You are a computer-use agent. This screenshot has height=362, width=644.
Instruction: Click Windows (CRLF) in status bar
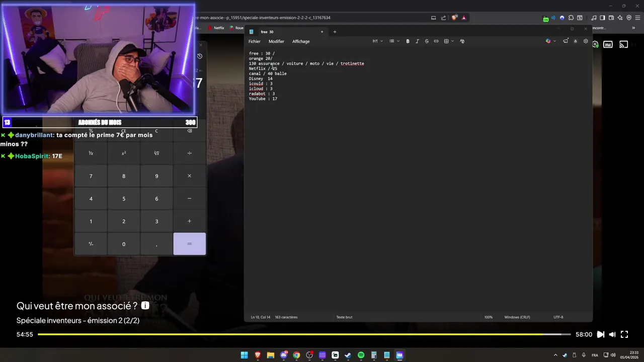click(517, 317)
